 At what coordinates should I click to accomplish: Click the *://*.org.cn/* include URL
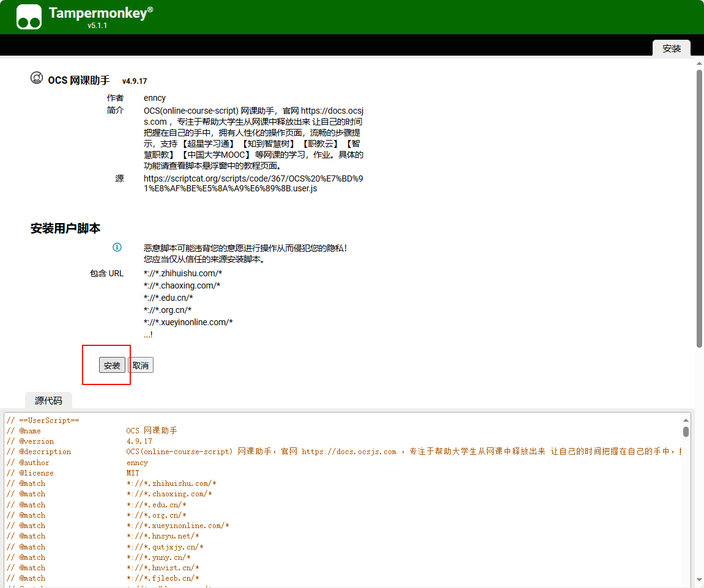[x=168, y=310]
